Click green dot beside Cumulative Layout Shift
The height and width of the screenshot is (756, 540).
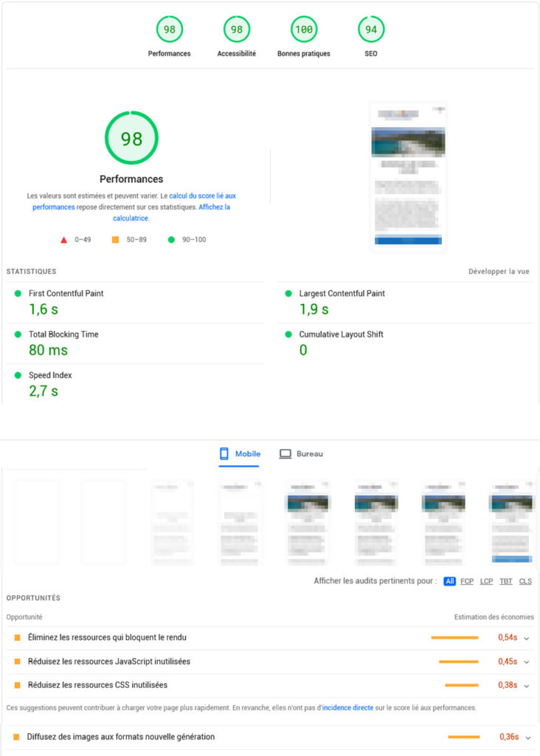(x=288, y=334)
